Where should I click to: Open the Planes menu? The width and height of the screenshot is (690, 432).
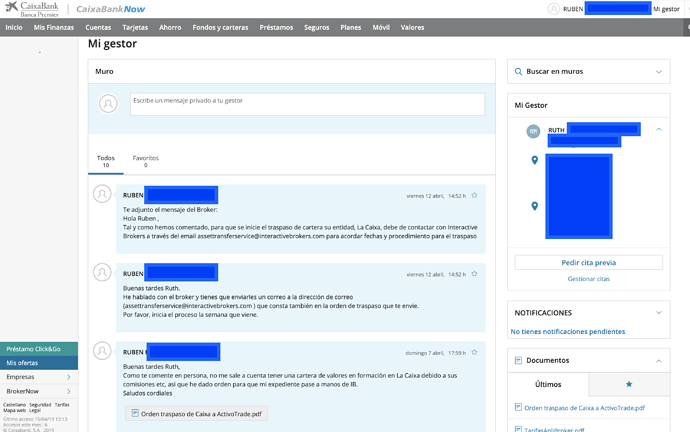click(x=350, y=27)
